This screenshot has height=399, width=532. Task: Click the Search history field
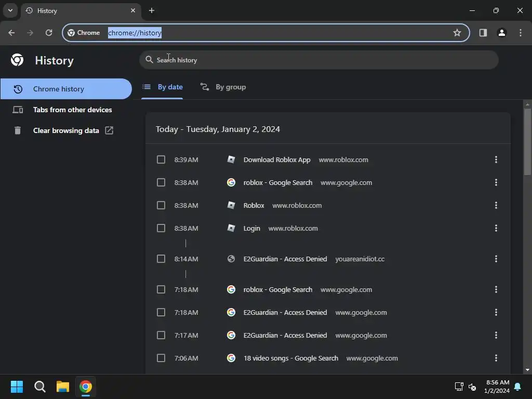coord(319,60)
